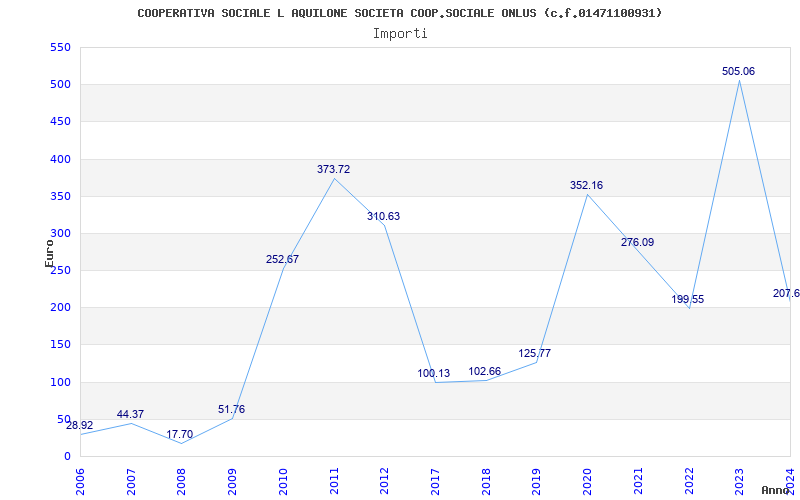Image resolution: width=800 pixels, height=500 pixels.
Task: Click the 352.16 data label
Action: click(x=586, y=185)
